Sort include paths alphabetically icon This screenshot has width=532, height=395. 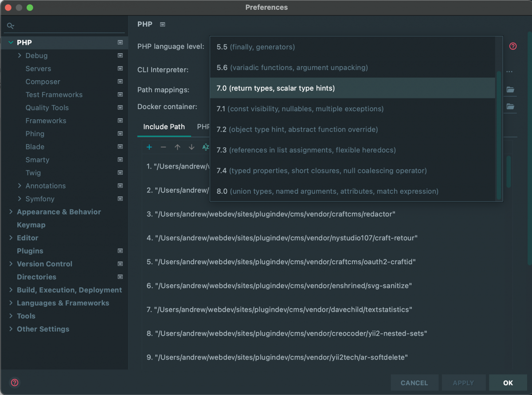click(x=205, y=147)
